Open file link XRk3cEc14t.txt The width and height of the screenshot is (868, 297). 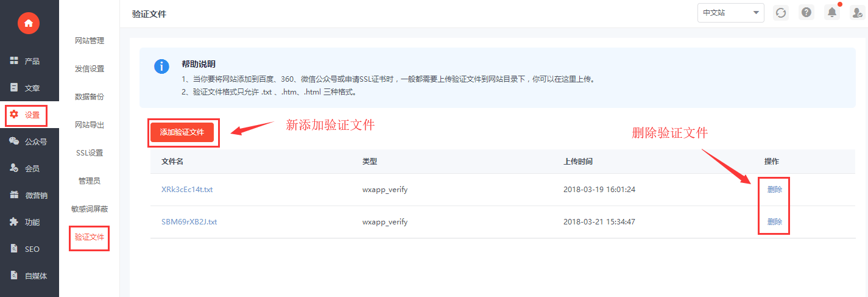click(187, 190)
